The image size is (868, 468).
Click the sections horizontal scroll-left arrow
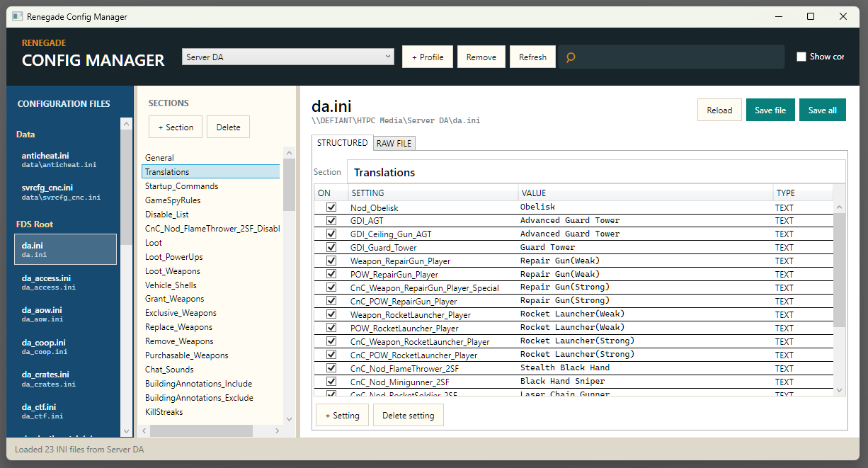pyautogui.click(x=144, y=430)
